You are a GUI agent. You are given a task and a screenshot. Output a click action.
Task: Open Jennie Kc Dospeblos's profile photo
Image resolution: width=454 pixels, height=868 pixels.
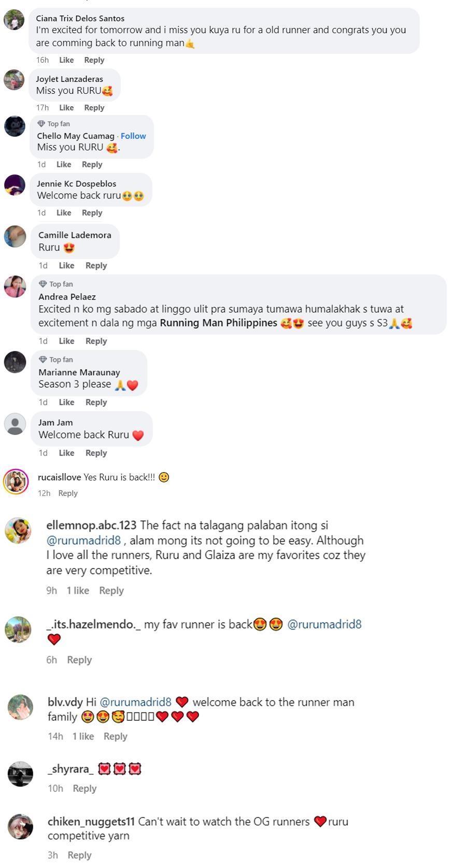click(15, 185)
